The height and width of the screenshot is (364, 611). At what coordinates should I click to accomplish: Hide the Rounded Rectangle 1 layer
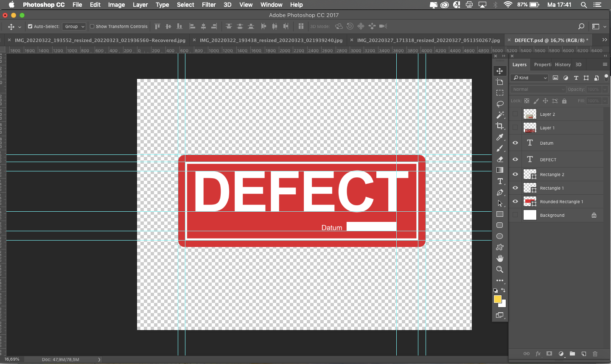tap(515, 202)
